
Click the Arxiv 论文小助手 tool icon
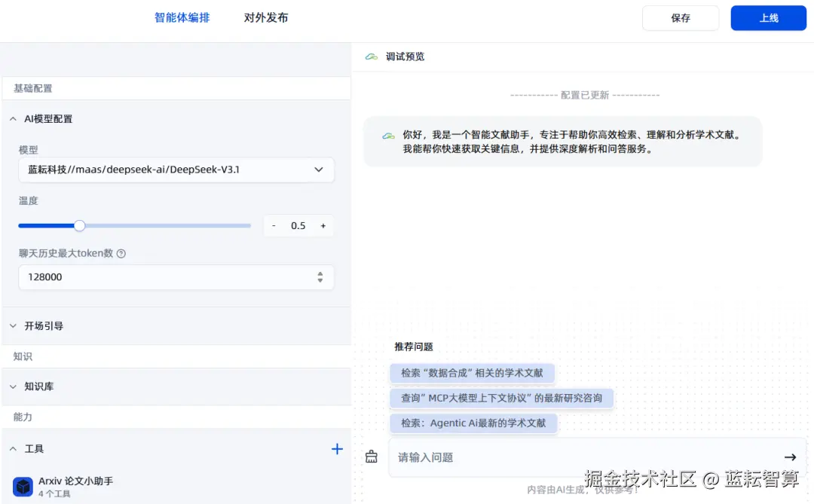click(x=23, y=487)
